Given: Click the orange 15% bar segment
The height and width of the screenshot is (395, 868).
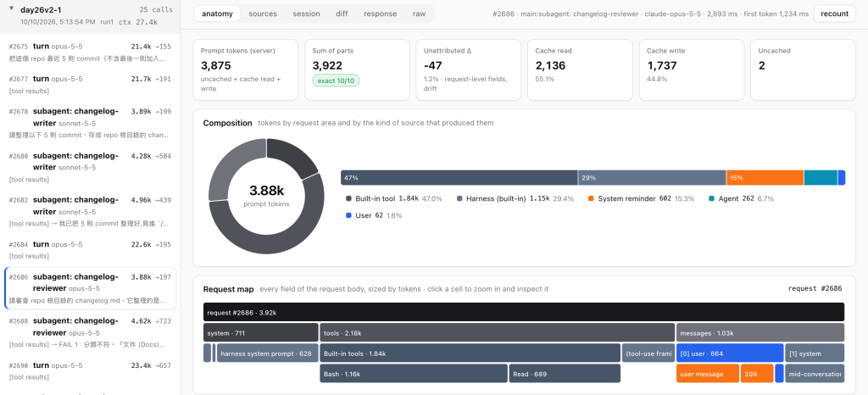Looking at the screenshot, I should (765, 178).
